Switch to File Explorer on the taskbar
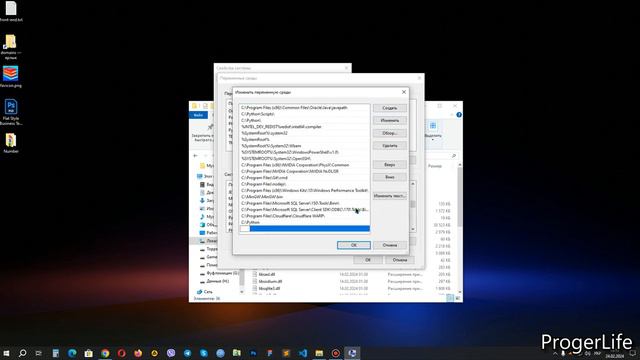Image resolution: width=640 pixels, height=360 pixels. (319, 353)
